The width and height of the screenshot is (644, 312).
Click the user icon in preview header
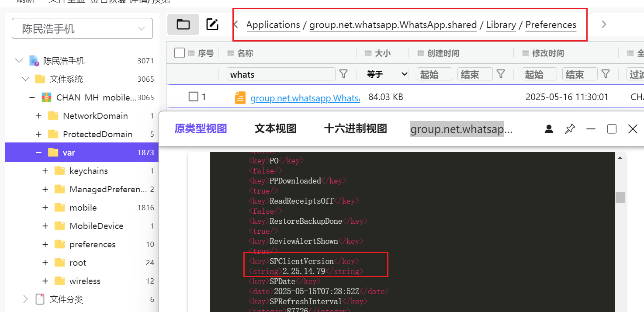549,129
